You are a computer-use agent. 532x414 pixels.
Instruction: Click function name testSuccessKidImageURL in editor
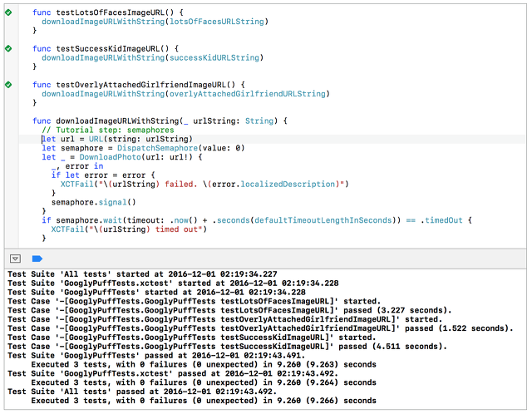109,48
